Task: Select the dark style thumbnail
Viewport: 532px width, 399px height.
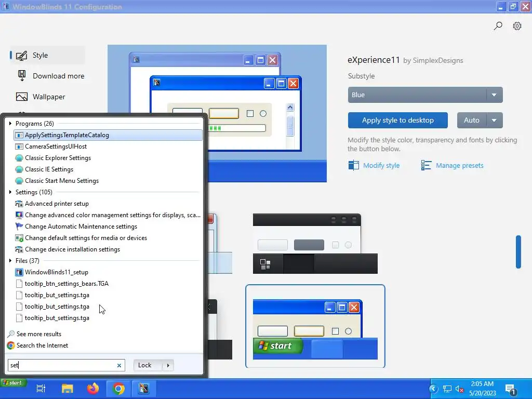Action: (x=315, y=244)
